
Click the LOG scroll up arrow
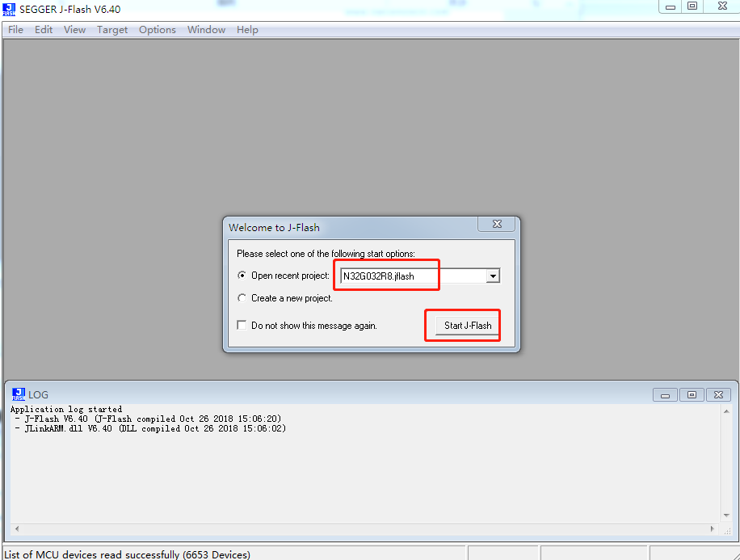727,411
